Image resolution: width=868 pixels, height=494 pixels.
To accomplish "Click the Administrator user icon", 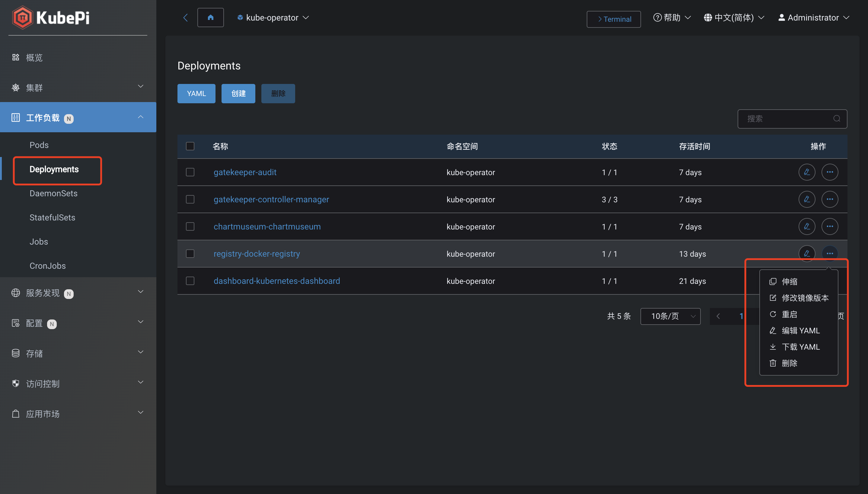I will tap(782, 17).
